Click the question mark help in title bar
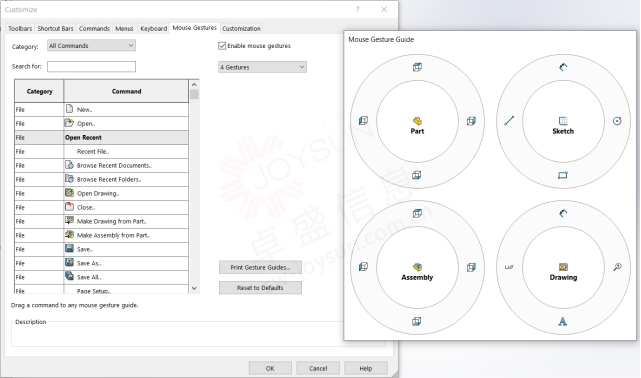 click(357, 9)
